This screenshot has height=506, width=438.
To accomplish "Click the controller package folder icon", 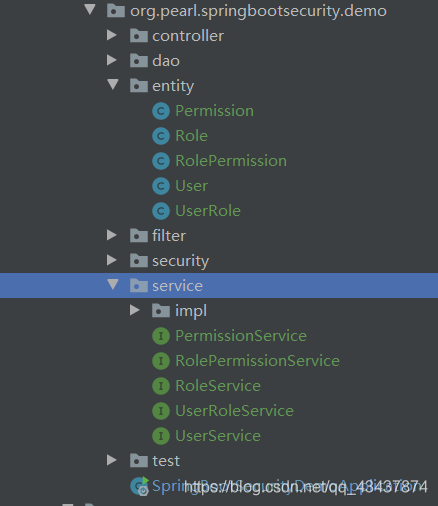I will point(139,36).
